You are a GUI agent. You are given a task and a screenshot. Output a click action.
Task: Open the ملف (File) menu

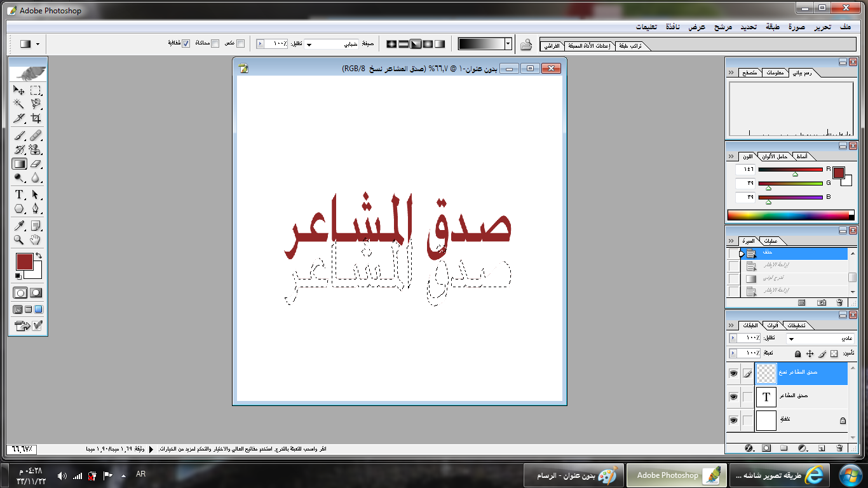pyautogui.click(x=844, y=27)
